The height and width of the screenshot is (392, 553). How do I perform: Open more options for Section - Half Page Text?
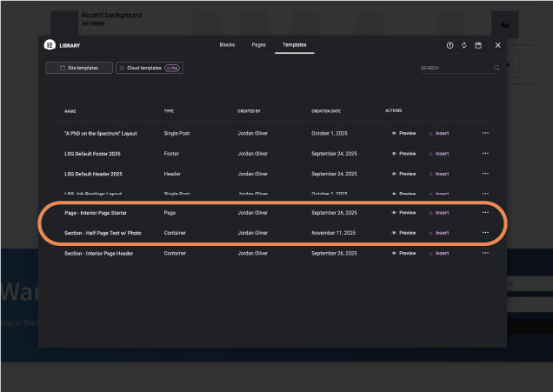485,233
